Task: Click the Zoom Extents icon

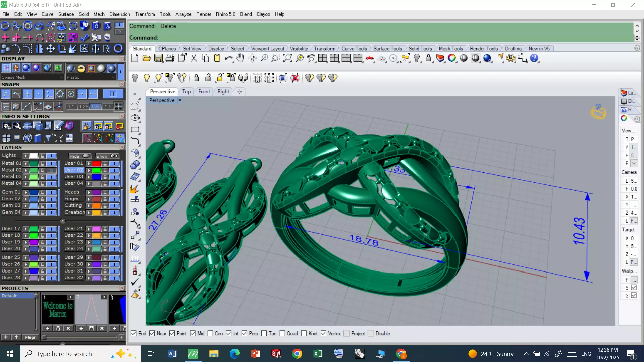Action: pos(287,58)
